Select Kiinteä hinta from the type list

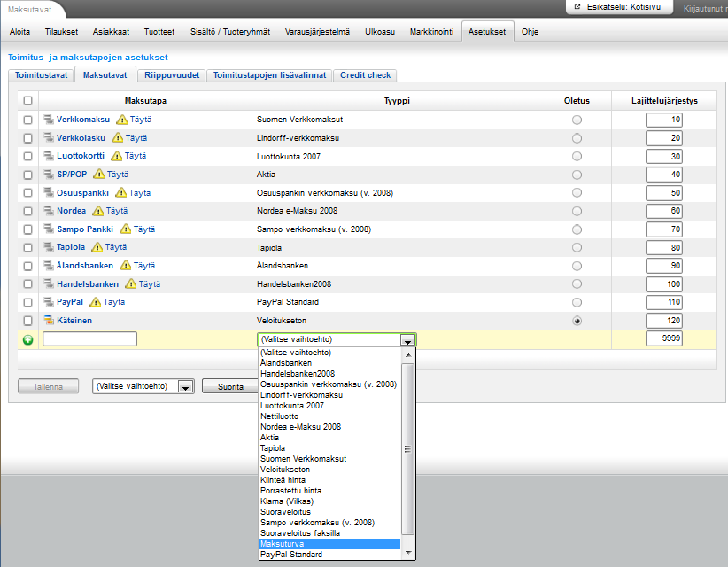(x=329, y=480)
